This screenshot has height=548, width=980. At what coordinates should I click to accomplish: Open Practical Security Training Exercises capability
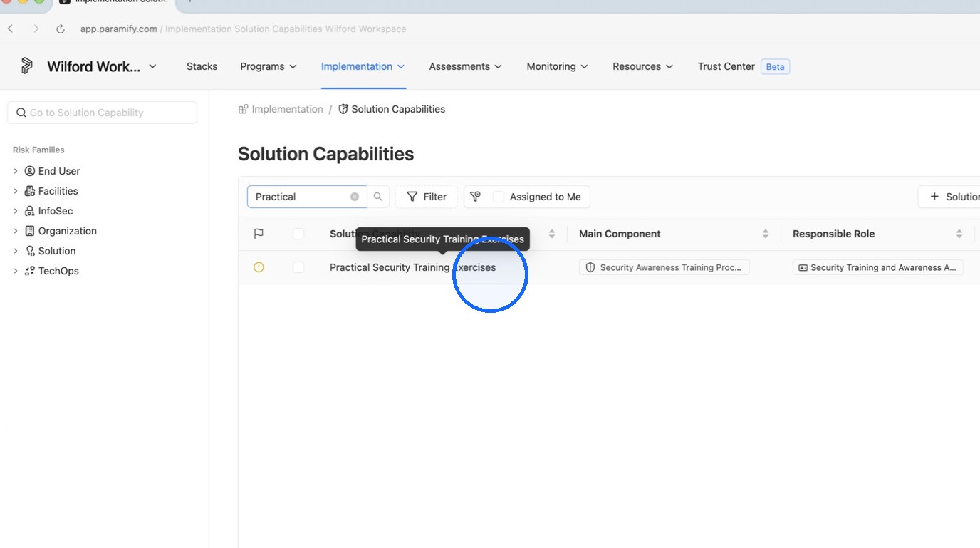pos(412,267)
